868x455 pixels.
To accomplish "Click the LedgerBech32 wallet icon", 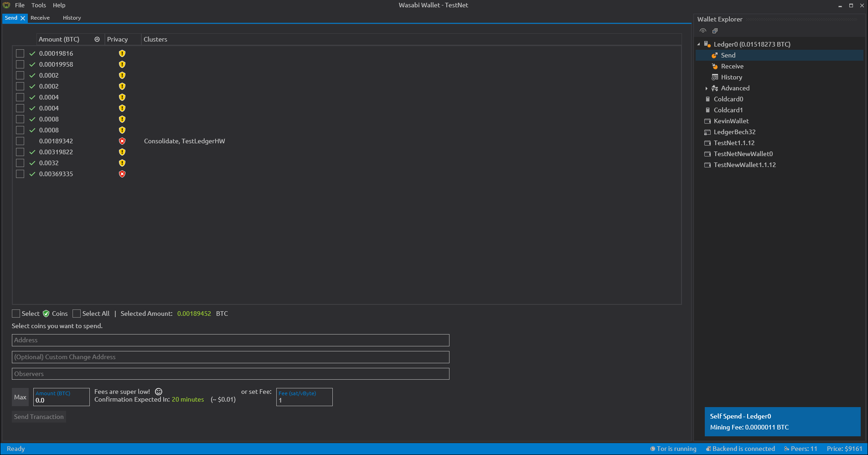I will point(708,132).
